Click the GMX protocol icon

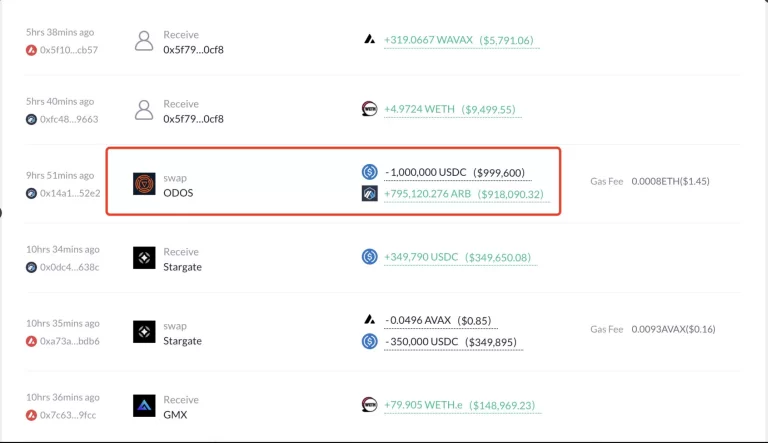tap(145, 406)
